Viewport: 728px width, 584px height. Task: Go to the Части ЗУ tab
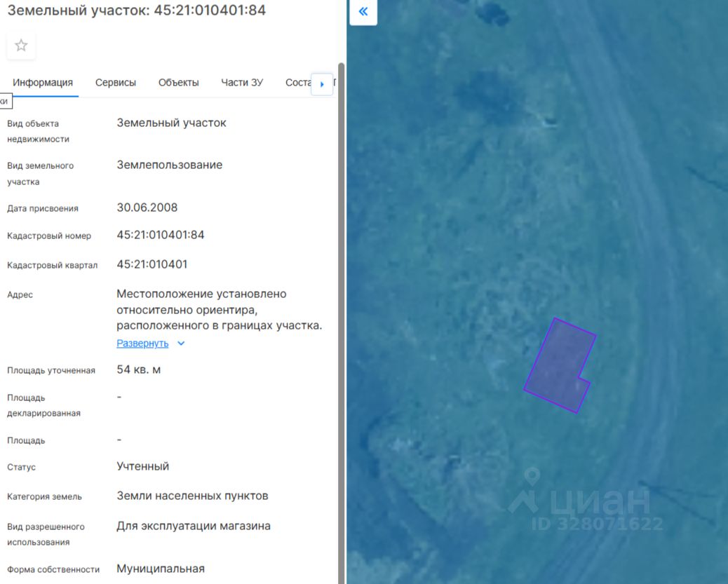pyautogui.click(x=242, y=82)
